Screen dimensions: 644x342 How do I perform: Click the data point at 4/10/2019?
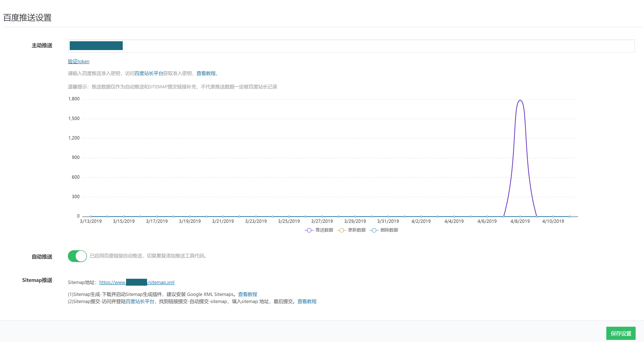point(553,217)
